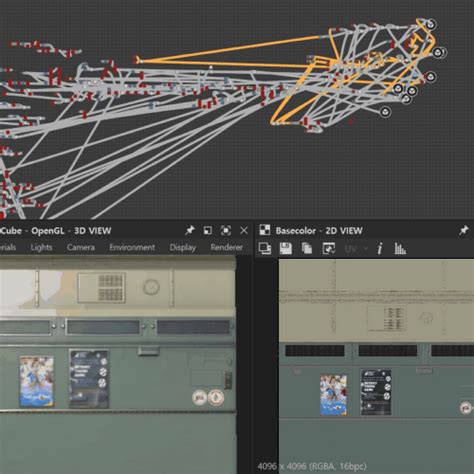Click the maximize panel icon in 3D View
Screen dimensions: 474x474
tap(208, 230)
